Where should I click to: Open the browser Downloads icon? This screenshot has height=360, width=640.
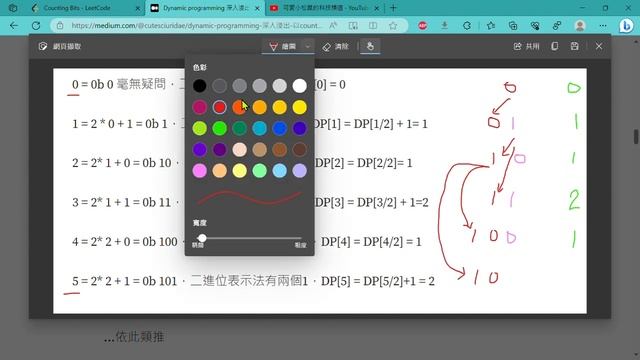(x=444, y=25)
